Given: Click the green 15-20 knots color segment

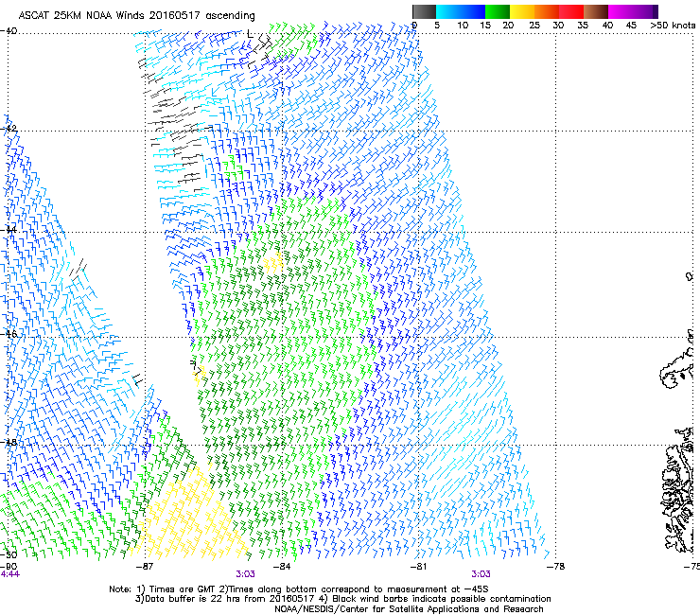Looking at the screenshot, I should (x=498, y=11).
